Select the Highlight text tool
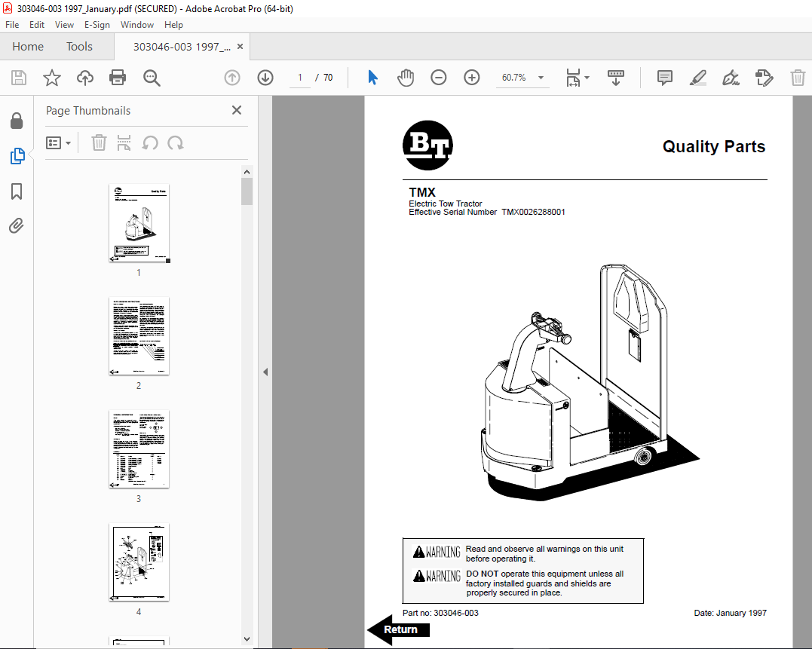The image size is (812, 649). click(x=697, y=78)
